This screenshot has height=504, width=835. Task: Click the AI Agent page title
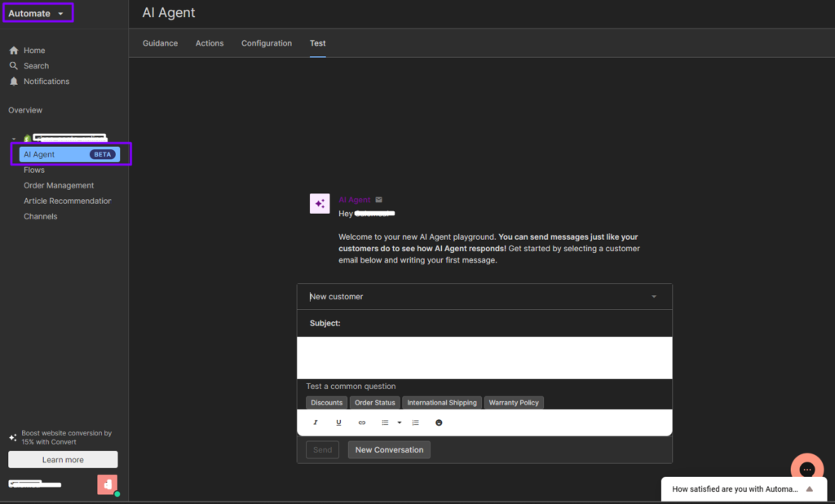point(169,13)
